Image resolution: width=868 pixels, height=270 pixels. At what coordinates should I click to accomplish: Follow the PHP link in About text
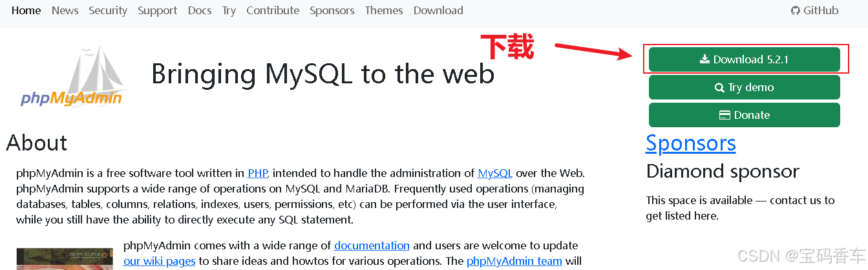point(258,173)
